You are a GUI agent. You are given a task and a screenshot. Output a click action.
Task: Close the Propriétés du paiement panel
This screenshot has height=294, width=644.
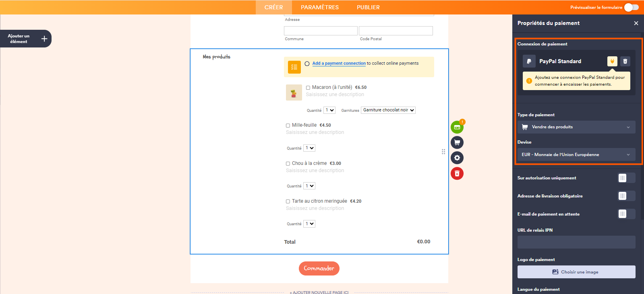coord(636,23)
